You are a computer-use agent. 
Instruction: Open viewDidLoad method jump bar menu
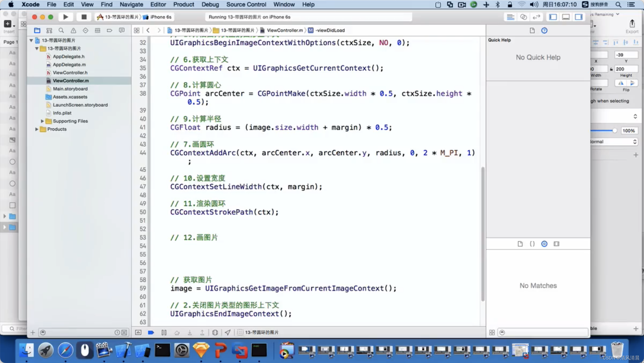(327, 30)
